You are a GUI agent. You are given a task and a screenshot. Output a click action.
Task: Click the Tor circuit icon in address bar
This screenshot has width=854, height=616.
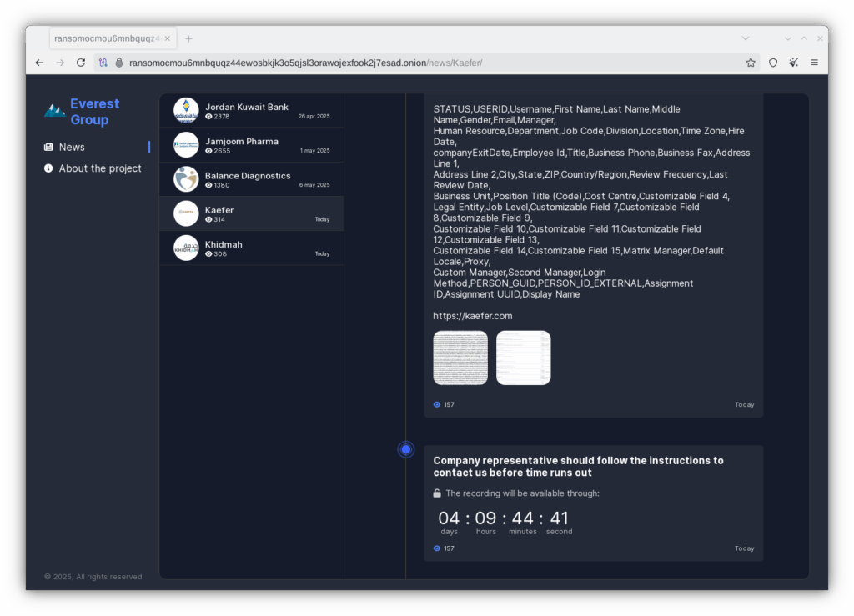point(103,63)
